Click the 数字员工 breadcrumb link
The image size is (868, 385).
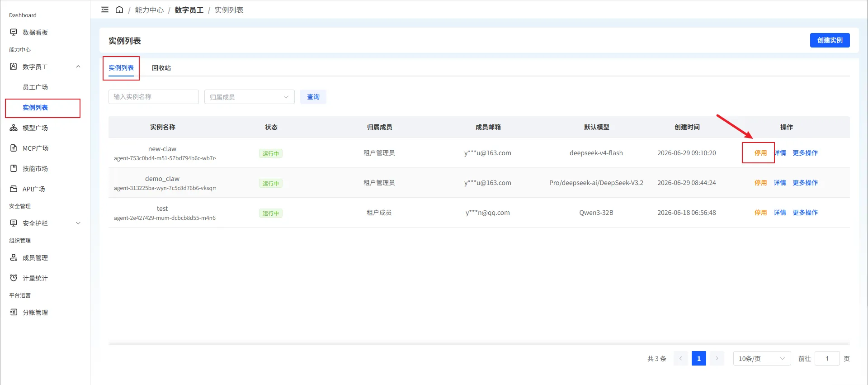[x=189, y=10]
